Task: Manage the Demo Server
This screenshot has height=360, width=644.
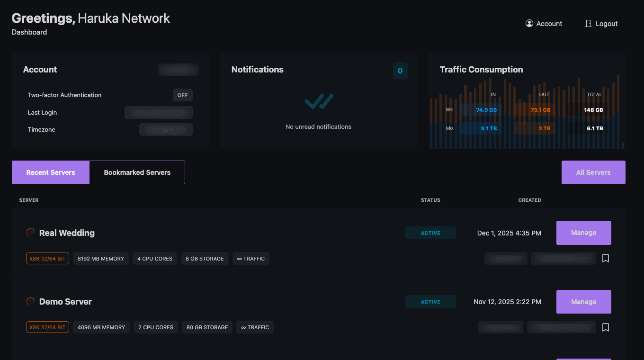Action: pos(584,302)
